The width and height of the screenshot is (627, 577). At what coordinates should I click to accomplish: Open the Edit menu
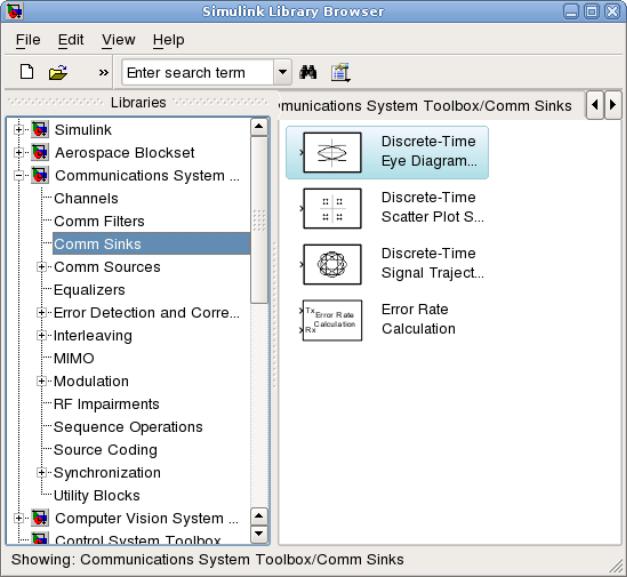point(71,40)
